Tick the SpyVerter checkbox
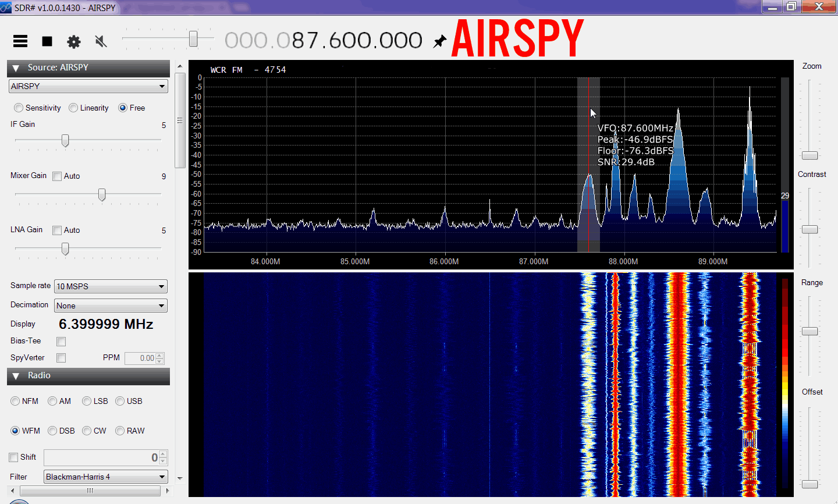Image resolution: width=838 pixels, height=504 pixels. click(x=61, y=358)
